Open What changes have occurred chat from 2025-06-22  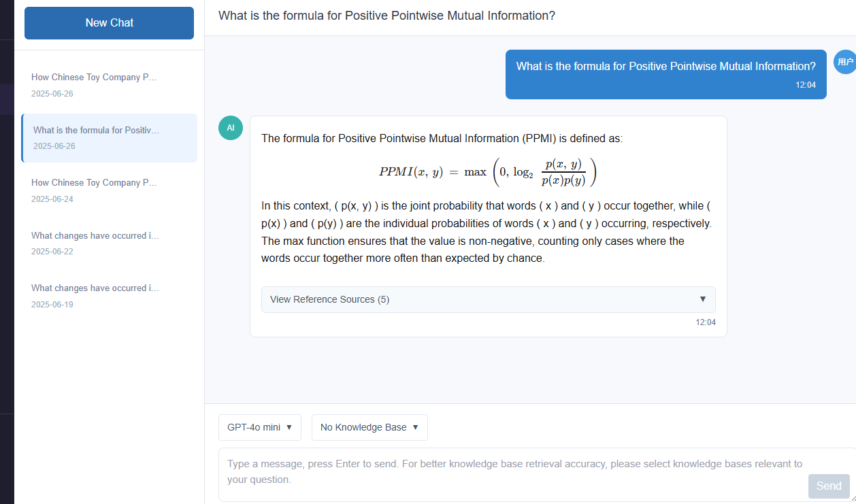click(109, 243)
